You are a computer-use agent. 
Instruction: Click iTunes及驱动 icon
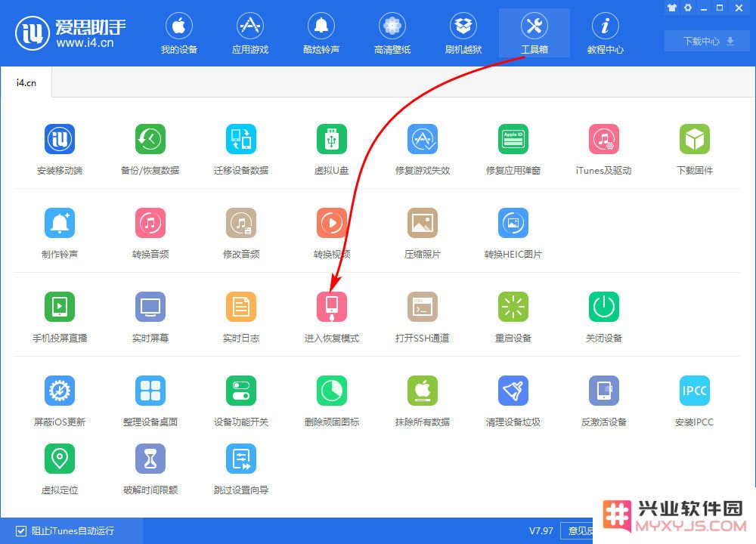click(x=603, y=139)
